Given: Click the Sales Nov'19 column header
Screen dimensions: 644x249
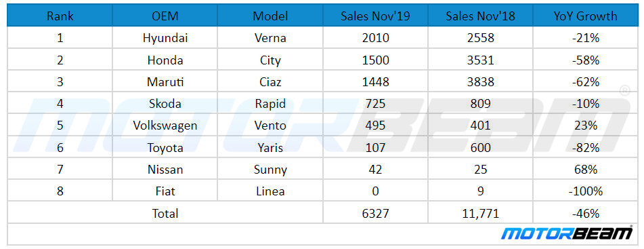Looking at the screenshot, I should 375,16.
